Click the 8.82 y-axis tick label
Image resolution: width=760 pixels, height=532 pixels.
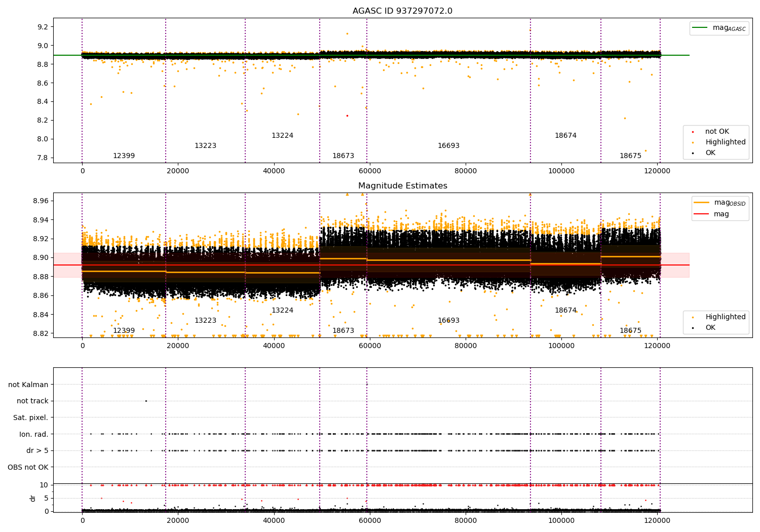point(41,333)
